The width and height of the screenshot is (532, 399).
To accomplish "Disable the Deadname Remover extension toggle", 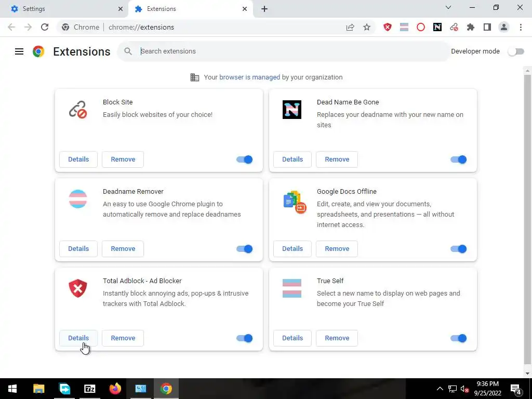I will click(245, 249).
